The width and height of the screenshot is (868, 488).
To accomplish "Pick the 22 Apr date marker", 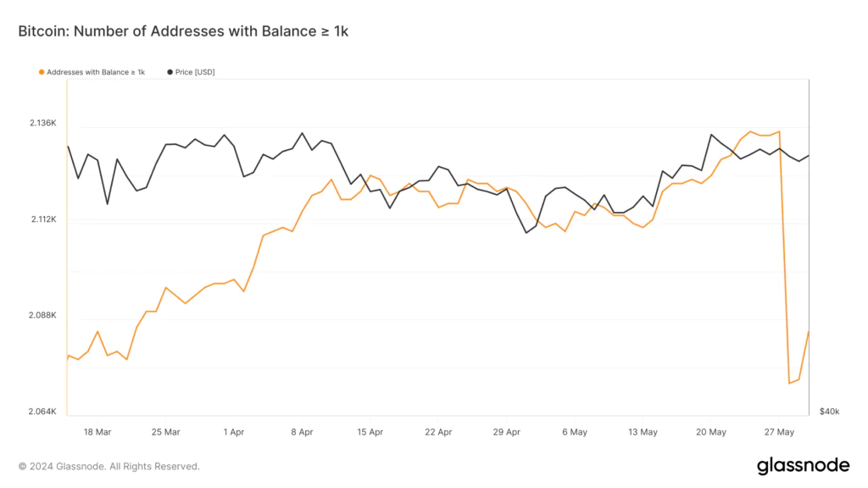I will pos(438,432).
